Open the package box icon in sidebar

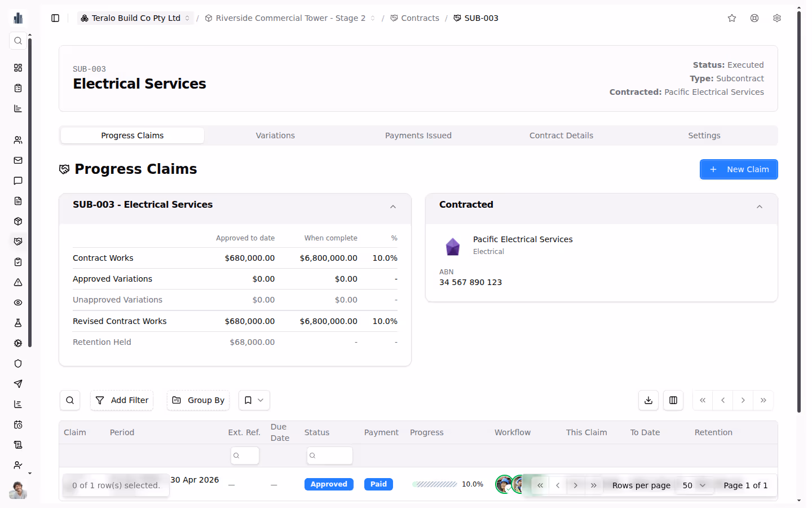pos(18,221)
